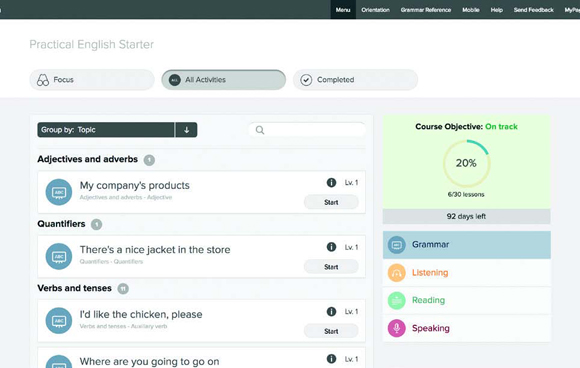
Task: Click Lv. 1 label on My company's products
Action: (x=351, y=183)
